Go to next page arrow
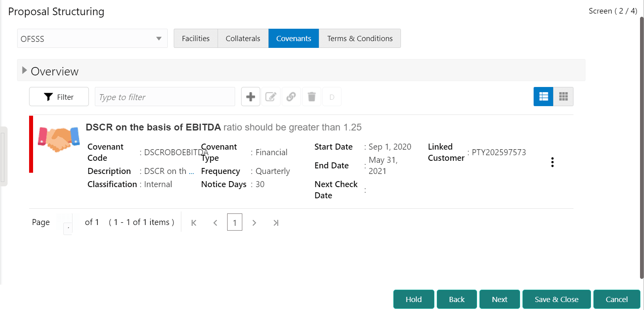Image resolution: width=644 pixels, height=310 pixels. coord(254,223)
